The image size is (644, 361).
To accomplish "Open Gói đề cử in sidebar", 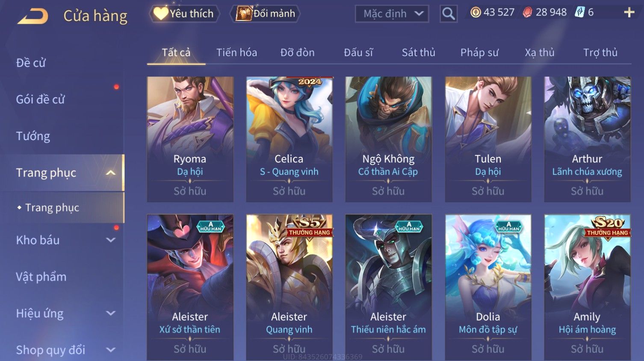I will click(x=40, y=99).
